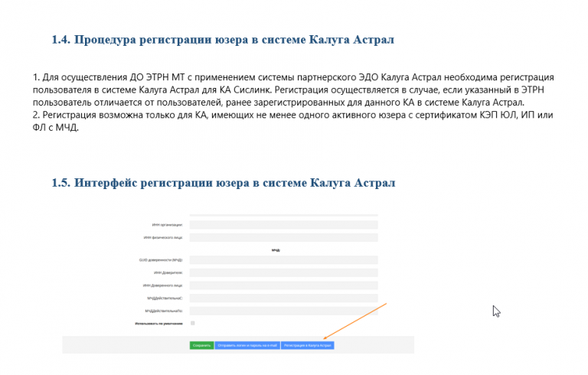Click the green Сохранить button
This screenshot has height=375, width=588.
202,345
